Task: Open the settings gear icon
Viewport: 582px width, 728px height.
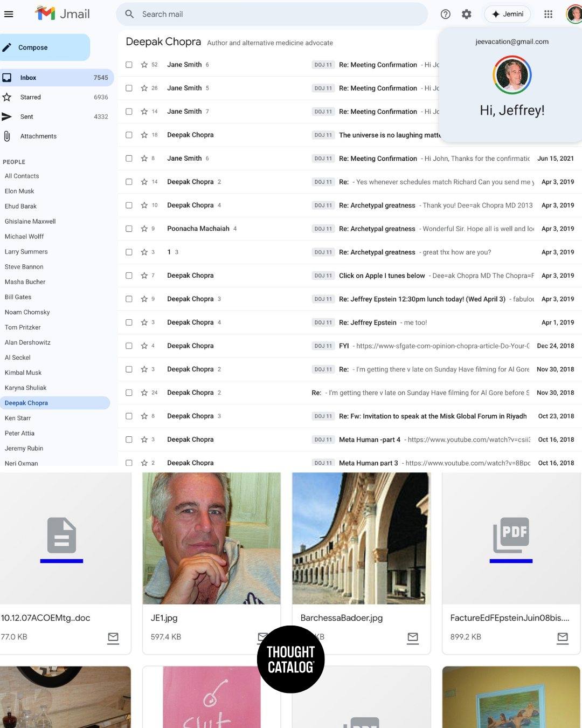Action: coord(467,14)
